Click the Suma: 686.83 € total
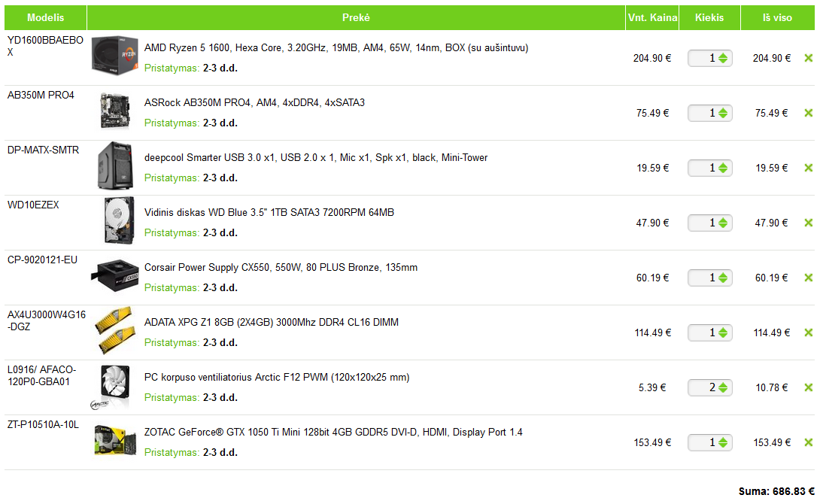The height and width of the screenshot is (504, 820). (776, 491)
